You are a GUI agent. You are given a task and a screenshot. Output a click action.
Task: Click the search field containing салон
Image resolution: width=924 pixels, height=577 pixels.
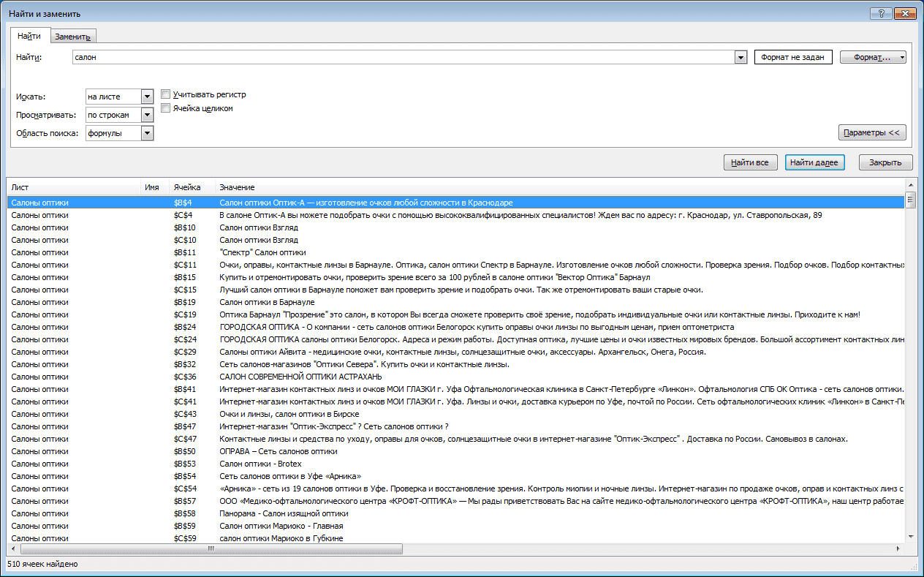pos(402,57)
